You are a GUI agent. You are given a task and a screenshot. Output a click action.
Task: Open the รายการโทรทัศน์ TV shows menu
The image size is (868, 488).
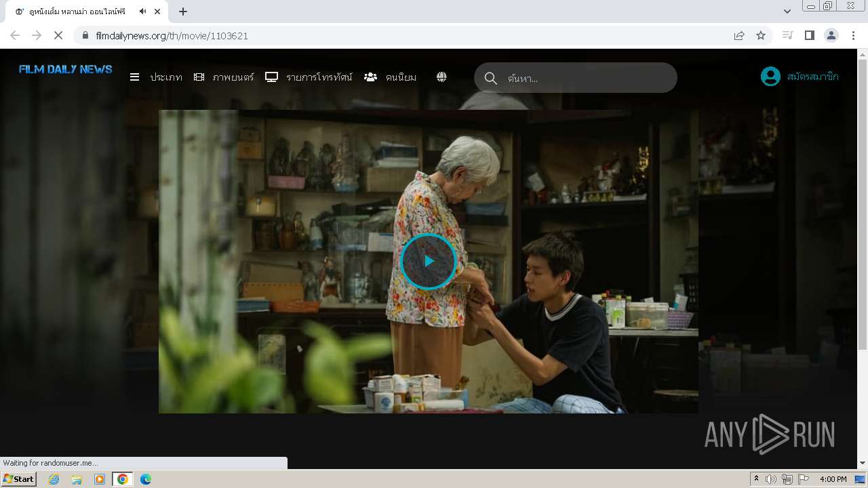pos(319,77)
